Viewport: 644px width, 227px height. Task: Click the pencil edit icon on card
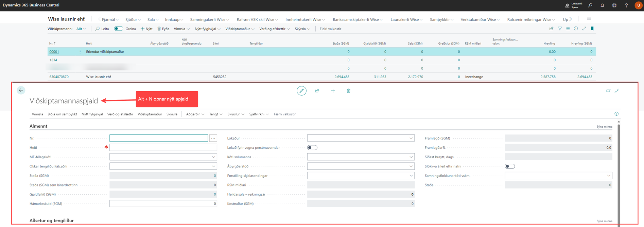click(301, 91)
